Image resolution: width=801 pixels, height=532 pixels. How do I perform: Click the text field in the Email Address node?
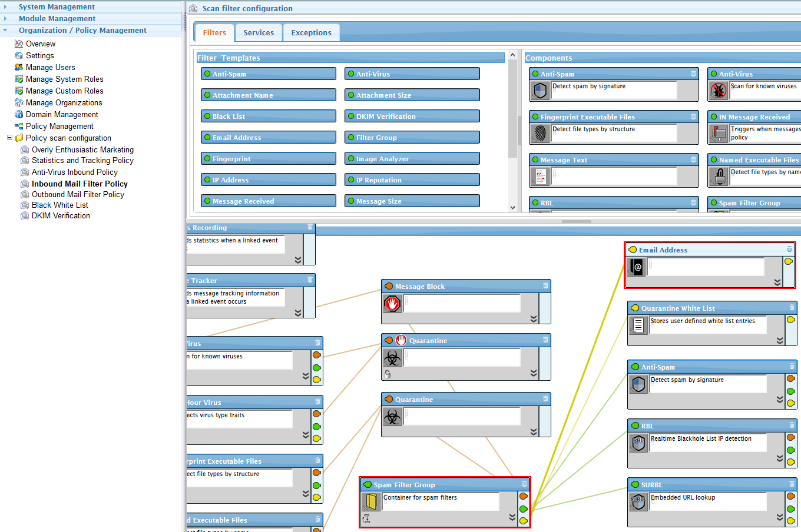tap(706, 267)
